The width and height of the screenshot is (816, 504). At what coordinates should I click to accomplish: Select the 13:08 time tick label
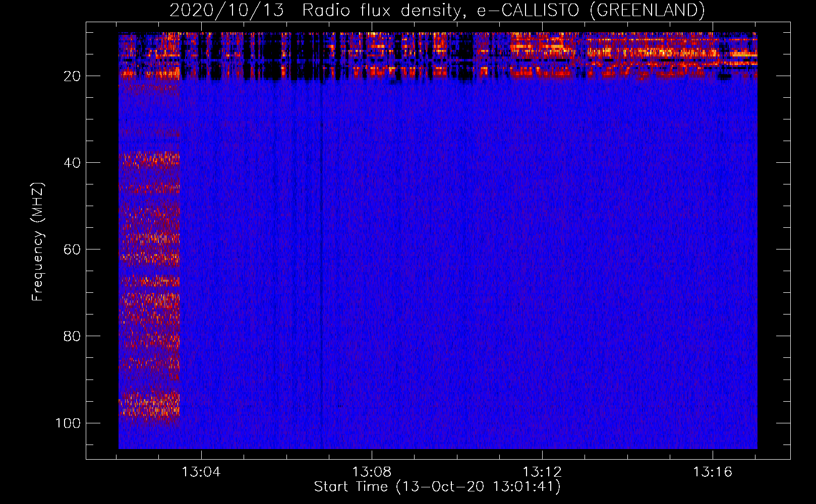pos(372,472)
